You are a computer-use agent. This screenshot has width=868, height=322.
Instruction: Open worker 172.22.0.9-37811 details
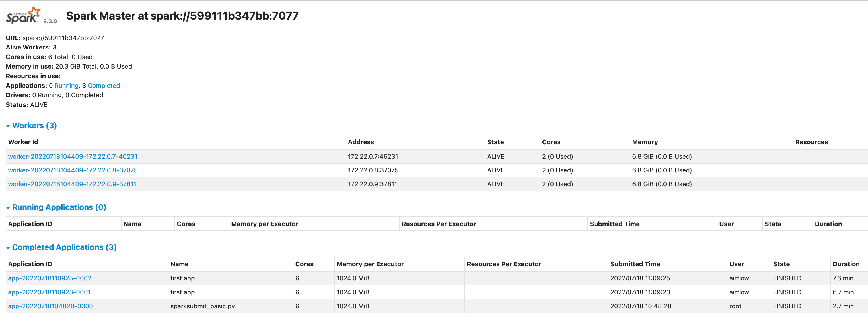pos(72,184)
